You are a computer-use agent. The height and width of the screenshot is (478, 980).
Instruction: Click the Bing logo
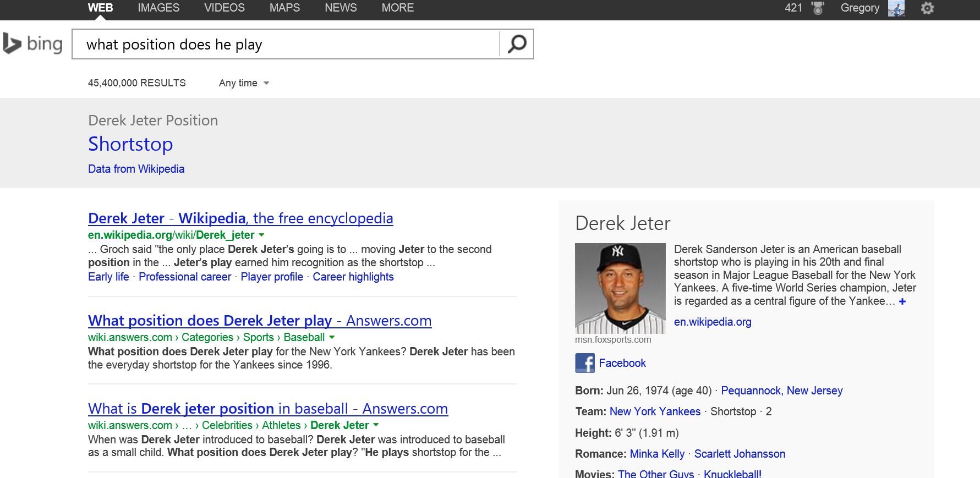coord(32,43)
